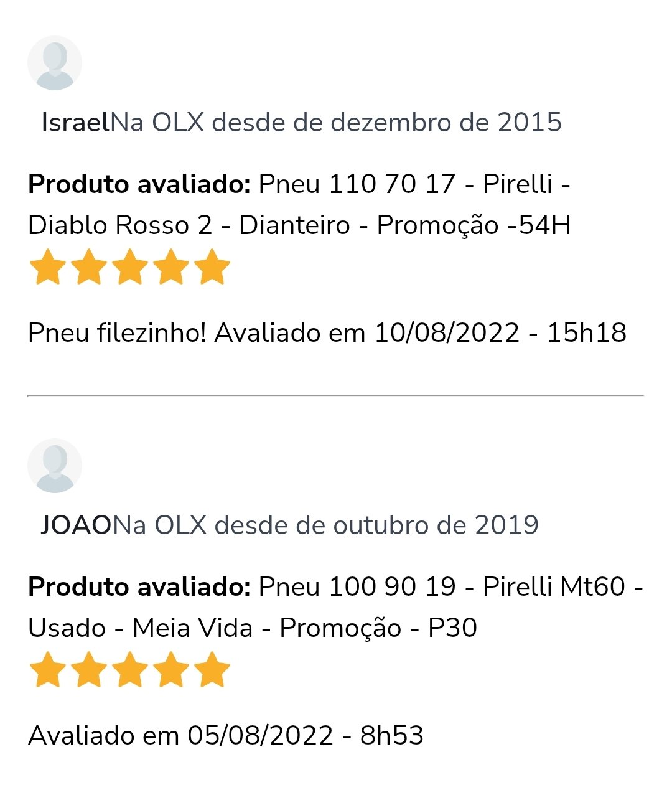Viewport: 672px width, 795px height.
Task: Click 'Na OLX desde de dezembro de 2015'
Action: pyautogui.click(x=336, y=122)
